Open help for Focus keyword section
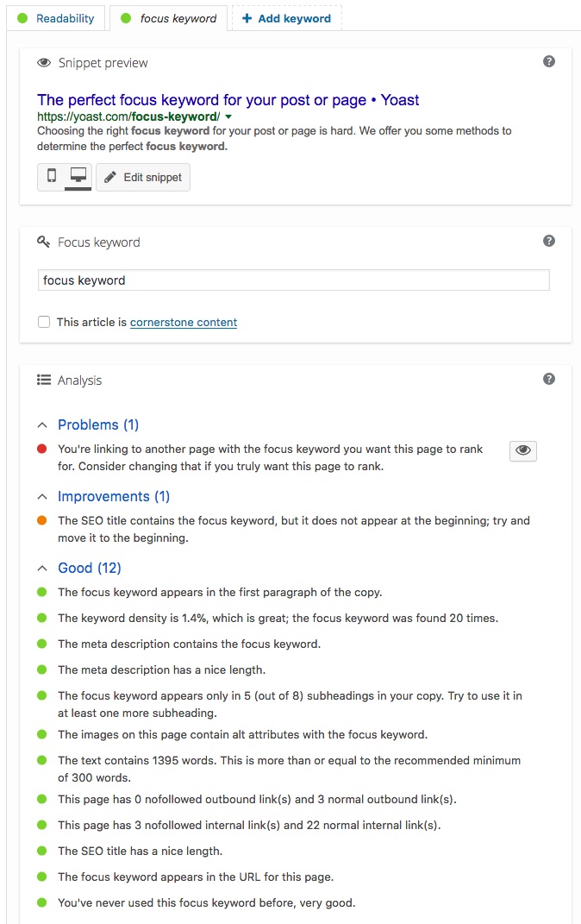 [548, 241]
